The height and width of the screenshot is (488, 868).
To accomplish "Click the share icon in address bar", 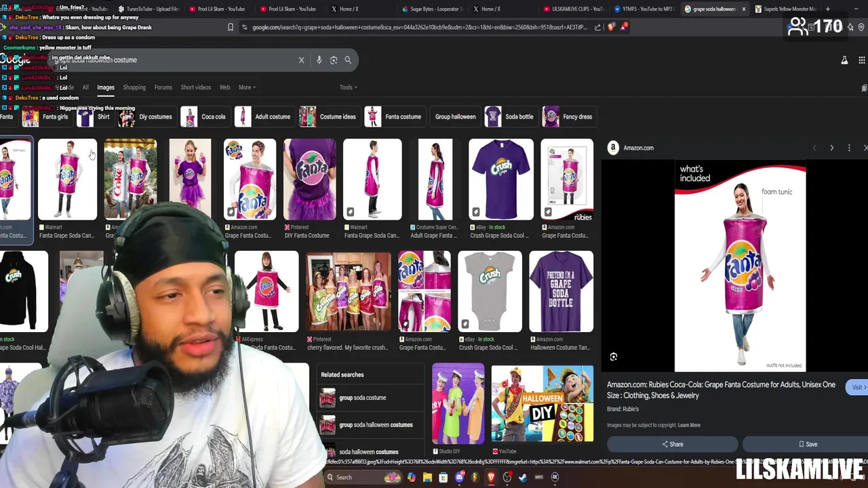I will coord(597,27).
